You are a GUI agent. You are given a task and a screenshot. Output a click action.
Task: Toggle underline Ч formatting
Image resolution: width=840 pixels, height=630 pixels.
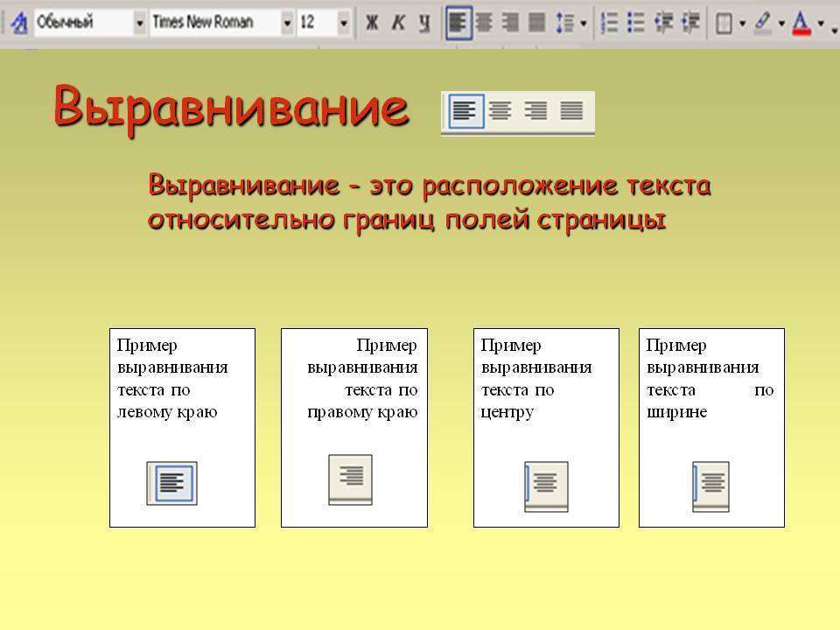point(424,23)
